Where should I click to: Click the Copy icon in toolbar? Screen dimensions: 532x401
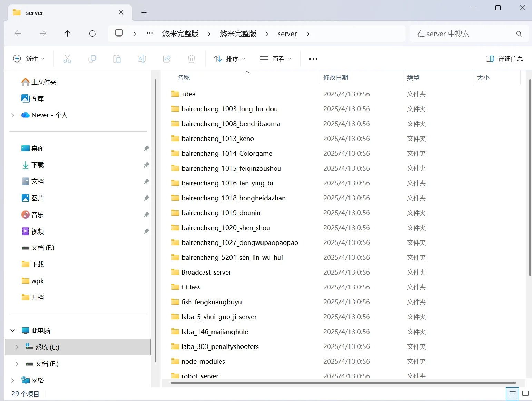point(92,59)
